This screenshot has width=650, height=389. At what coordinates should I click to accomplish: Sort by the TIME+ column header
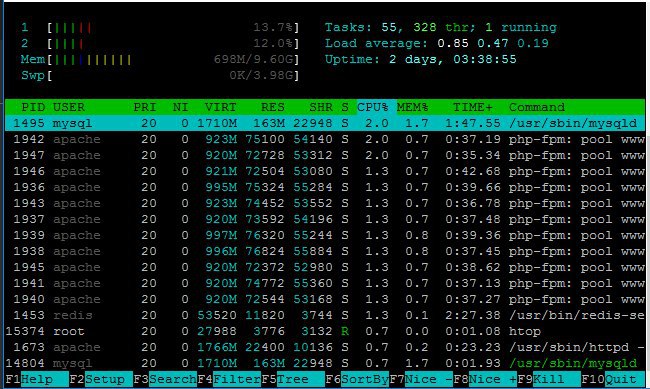[x=473, y=107]
